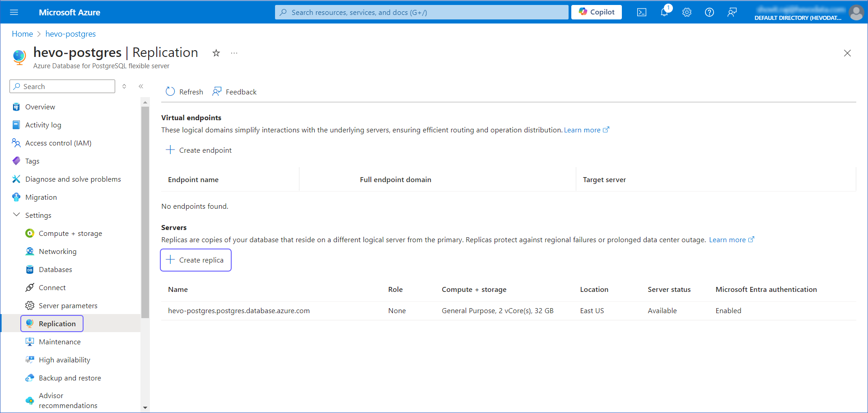The width and height of the screenshot is (868, 413).
Task: Click the Backup and restore cloud icon
Action: coord(30,378)
